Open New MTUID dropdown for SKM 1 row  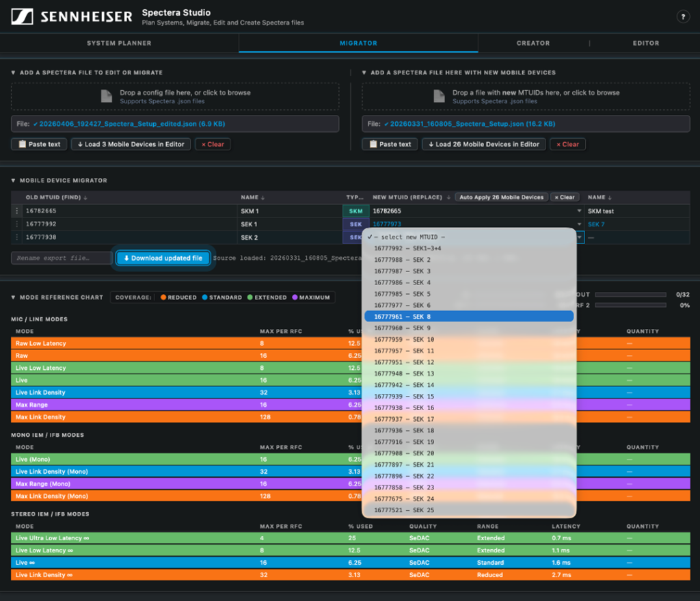[x=580, y=211]
